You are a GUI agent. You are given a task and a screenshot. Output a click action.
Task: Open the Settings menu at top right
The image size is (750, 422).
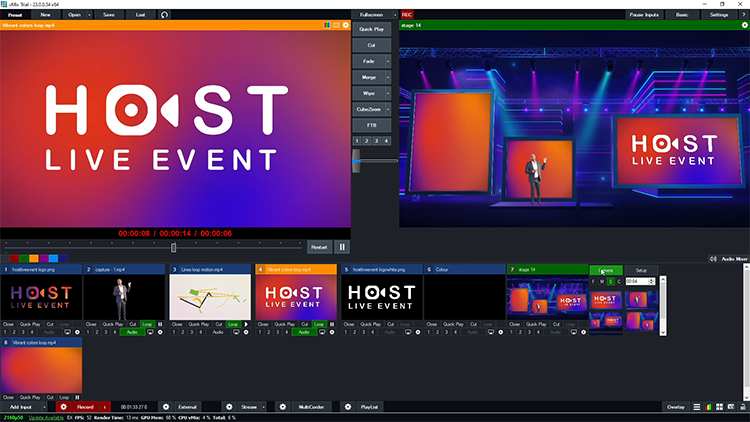(x=719, y=15)
